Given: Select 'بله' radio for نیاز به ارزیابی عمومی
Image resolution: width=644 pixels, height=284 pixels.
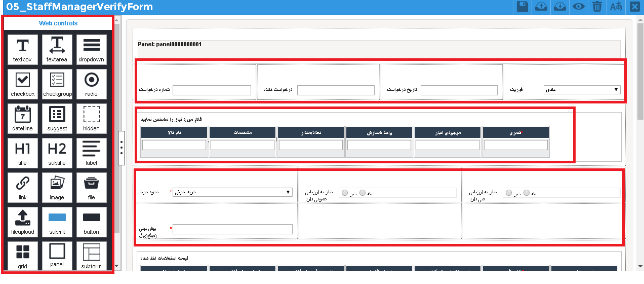Looking at the screenshot, I should (363, 193).
